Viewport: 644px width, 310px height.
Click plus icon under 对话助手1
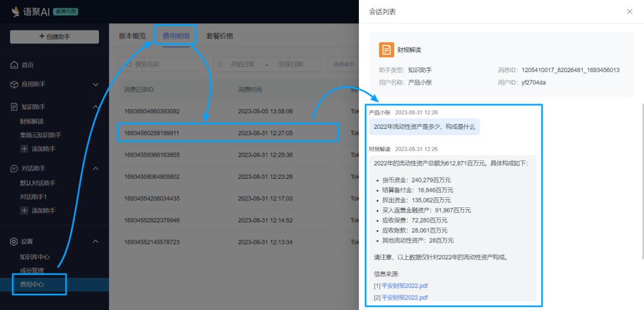click(24, 210)
